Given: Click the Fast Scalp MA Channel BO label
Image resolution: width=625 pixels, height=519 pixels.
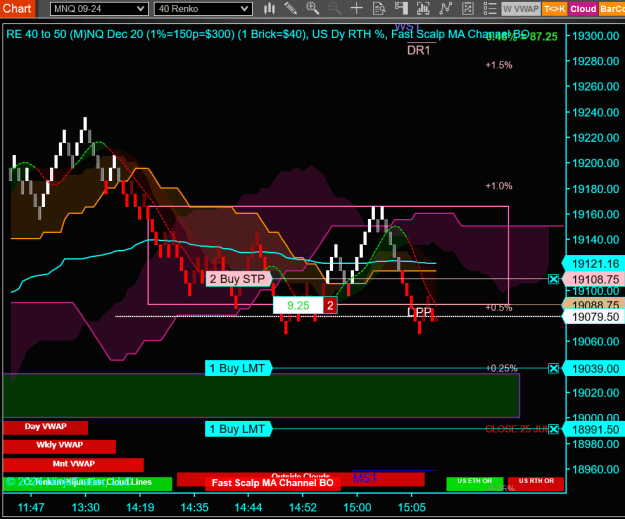Looking at the screenshot, I should pos(273,483).
